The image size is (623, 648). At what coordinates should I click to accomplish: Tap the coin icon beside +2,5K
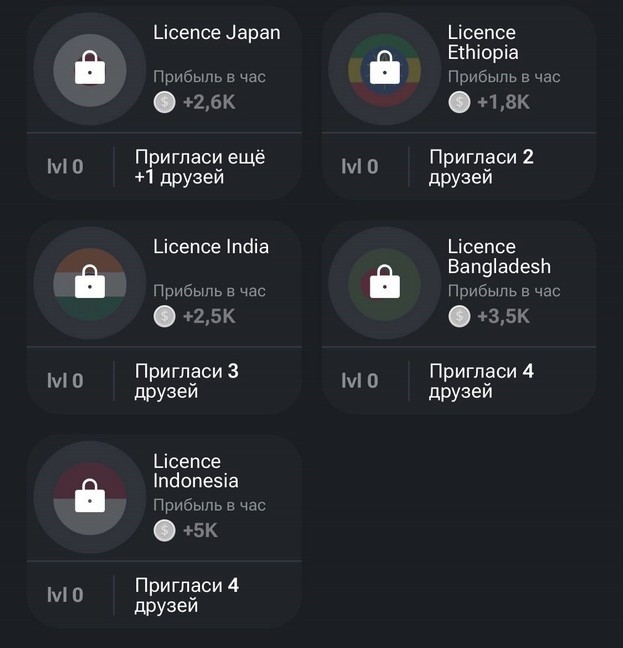165,316
